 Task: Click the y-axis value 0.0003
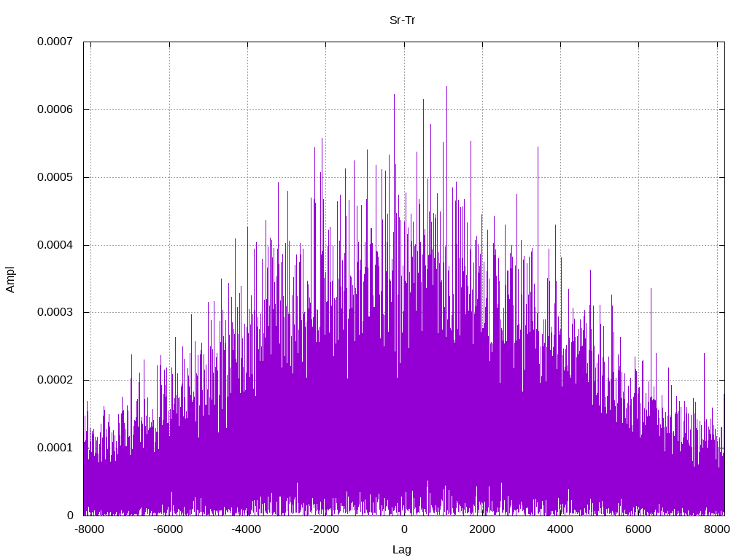[55, 312]
